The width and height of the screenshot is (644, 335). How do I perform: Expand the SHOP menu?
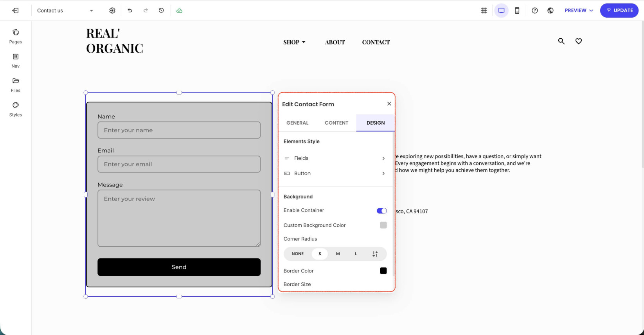click(294, 42)
